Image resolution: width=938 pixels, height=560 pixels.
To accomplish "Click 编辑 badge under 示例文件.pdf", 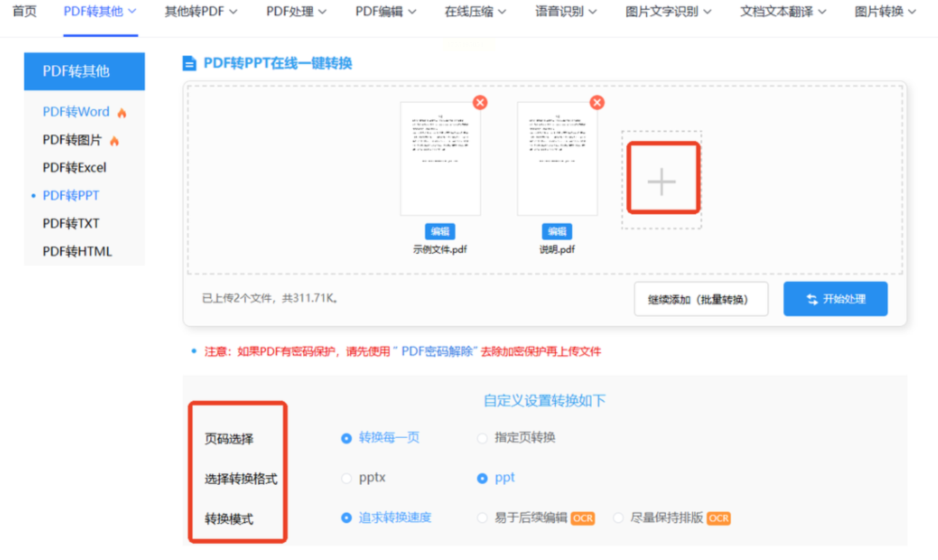I will click(x=440, y=232).
